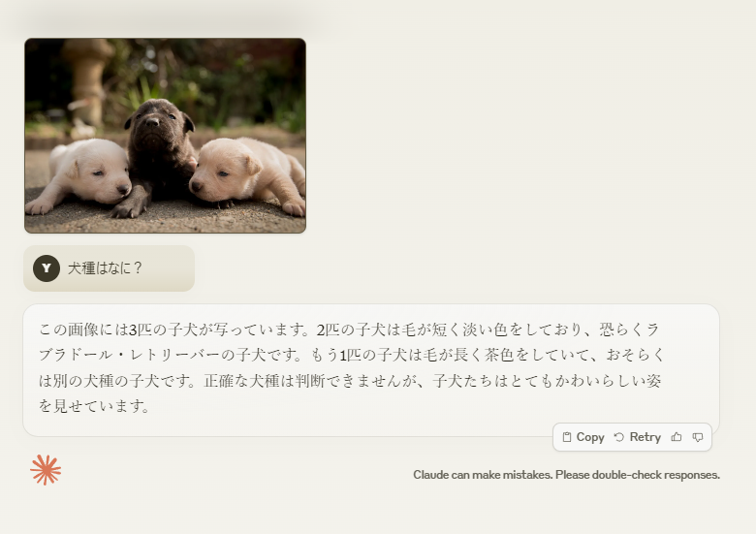The height and width of the screenshot is (534, 756).
Task: Click the third response line starting は別の犬種
Action: (350, 381)
